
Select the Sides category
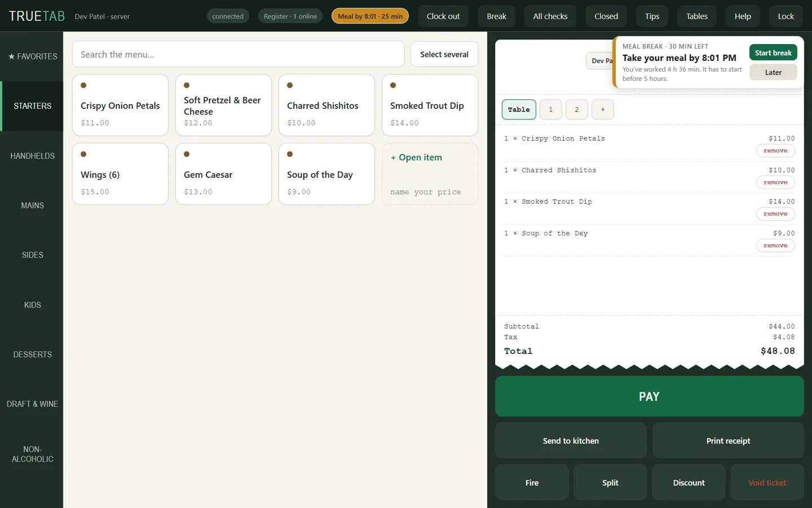tap(32, 255)
